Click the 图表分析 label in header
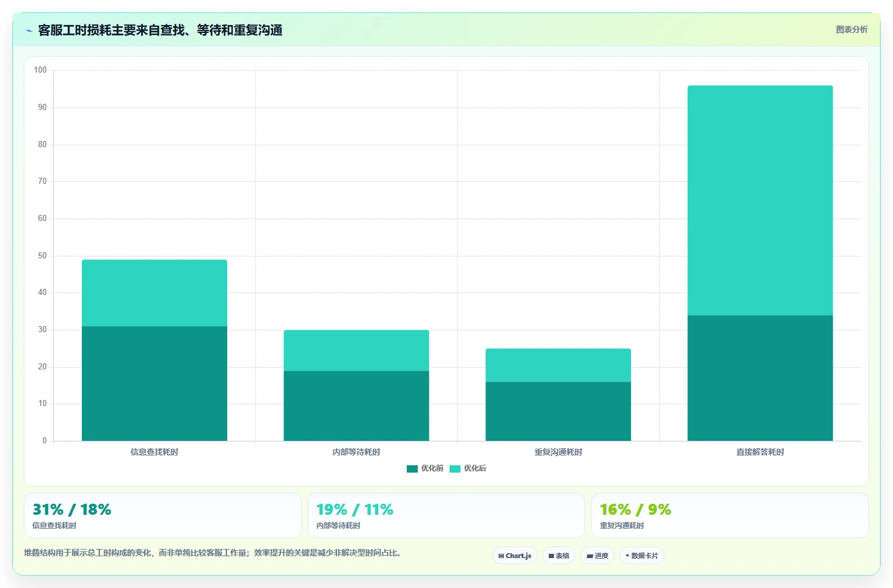Viewport: 893px width, 588px height. coord(851,29)
